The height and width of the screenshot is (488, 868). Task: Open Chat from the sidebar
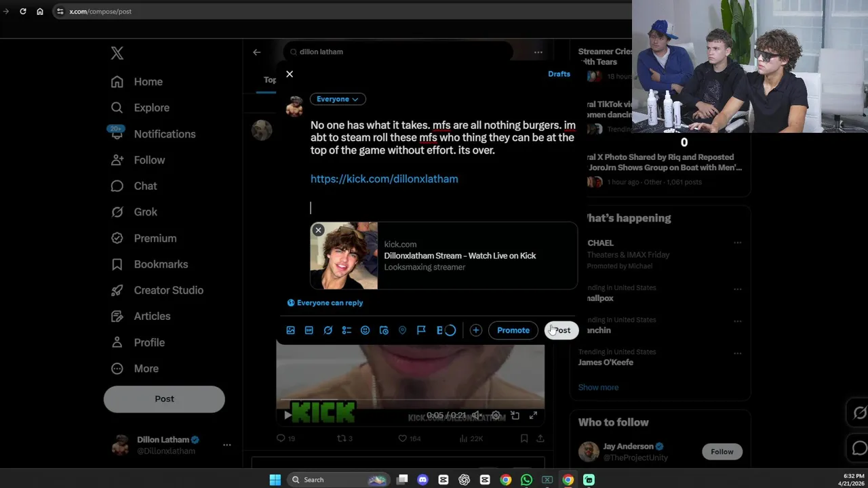click(x=134, y=186)
